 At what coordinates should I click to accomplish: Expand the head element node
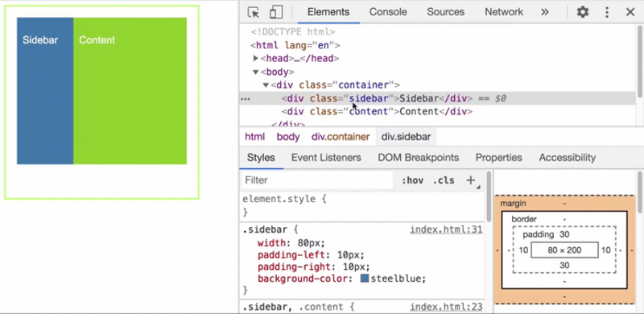(x=255, y=58)
